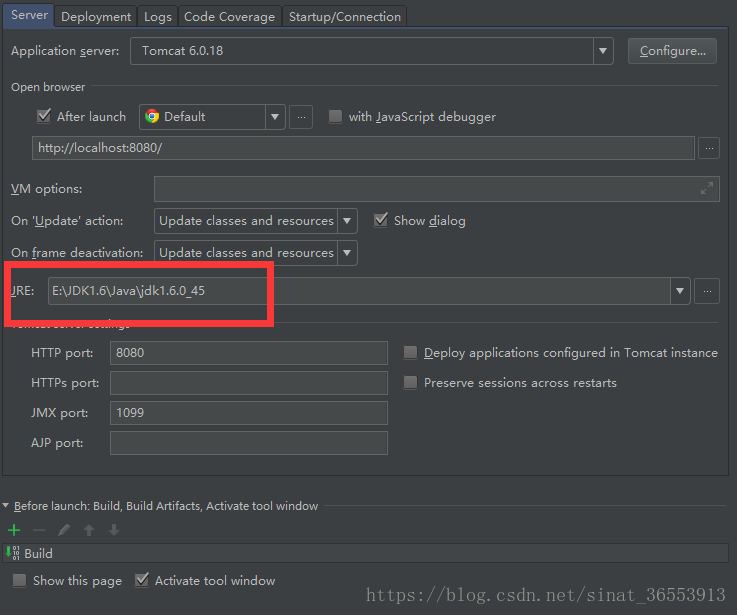
Task: Click the JMX port field
Action: point(249,413)
